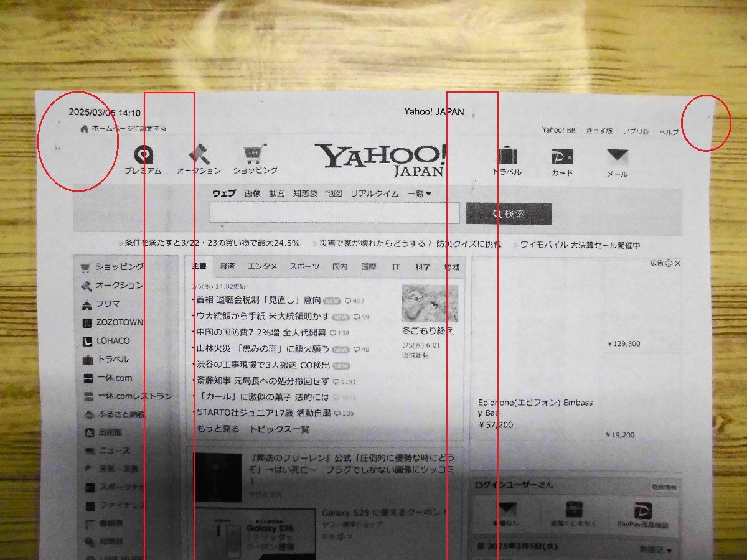Click the ワイモバイル 大決算セール開催中 promo link

pos(580,245)
